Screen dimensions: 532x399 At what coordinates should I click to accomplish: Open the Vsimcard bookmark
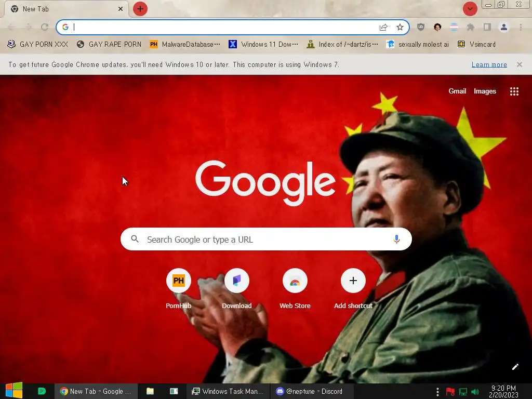coord(477,45)
